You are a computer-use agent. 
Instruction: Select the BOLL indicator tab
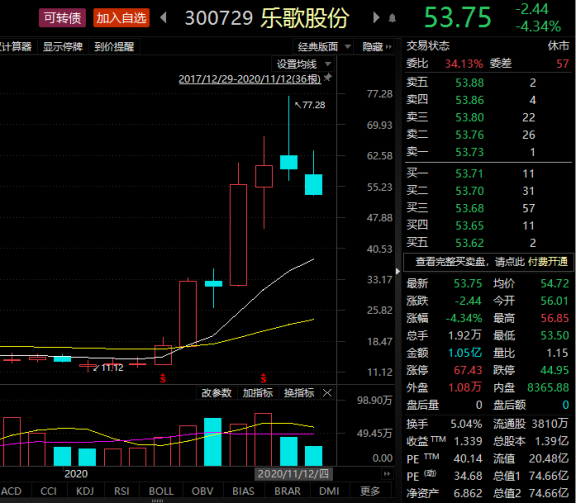(161, 491)
